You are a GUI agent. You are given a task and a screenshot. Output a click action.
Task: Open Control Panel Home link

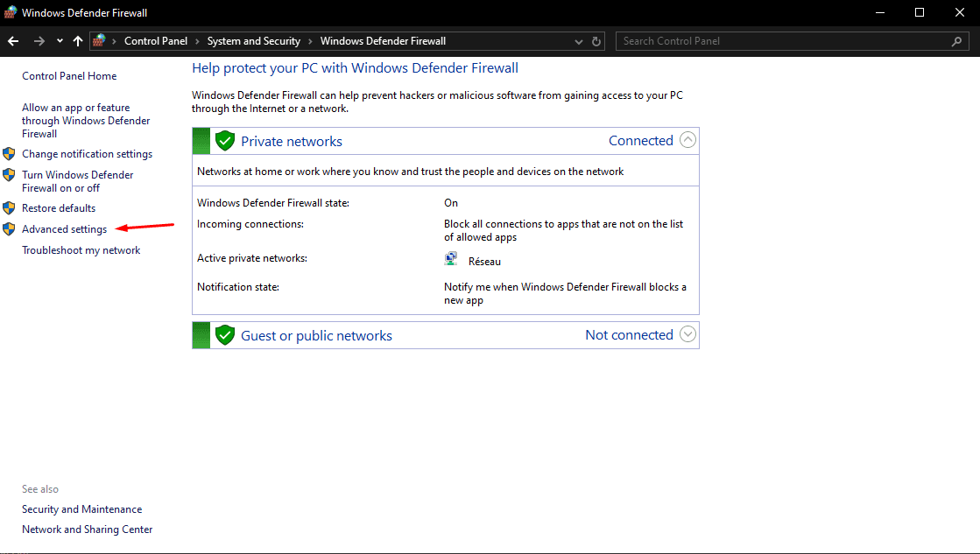tap(69, 76)
